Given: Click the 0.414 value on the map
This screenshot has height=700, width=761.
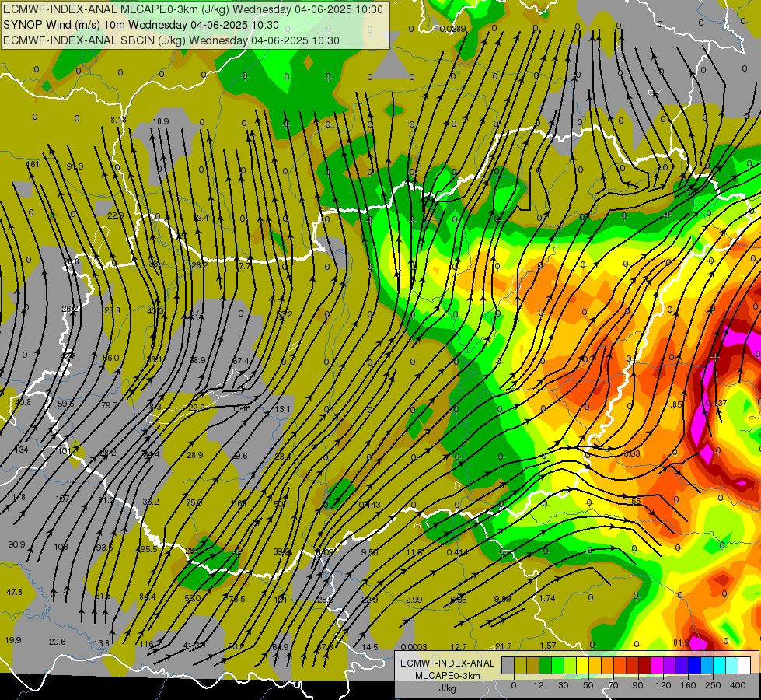Looking at the screenshot, I should tap(457, 552).
